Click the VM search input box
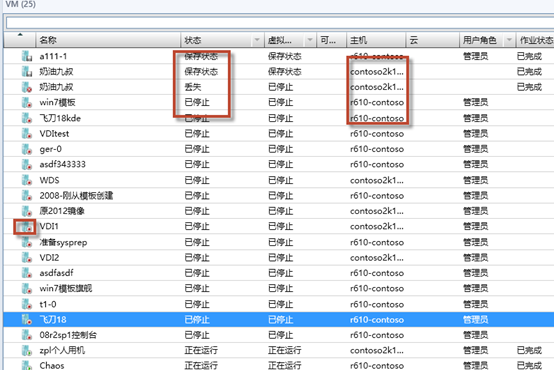 (280, 23)
